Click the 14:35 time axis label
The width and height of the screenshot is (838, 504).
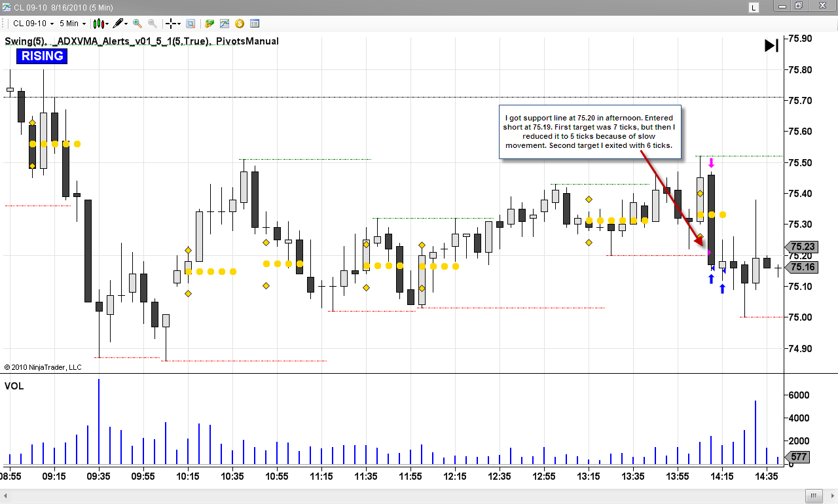point(767,477)
